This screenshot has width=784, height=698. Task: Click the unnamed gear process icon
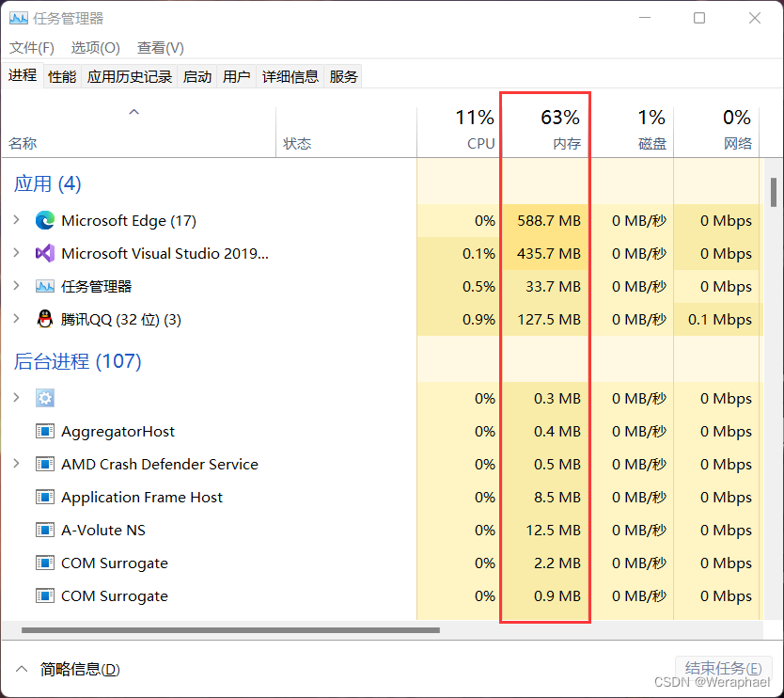pyautogui.click(x=45, y=398)
